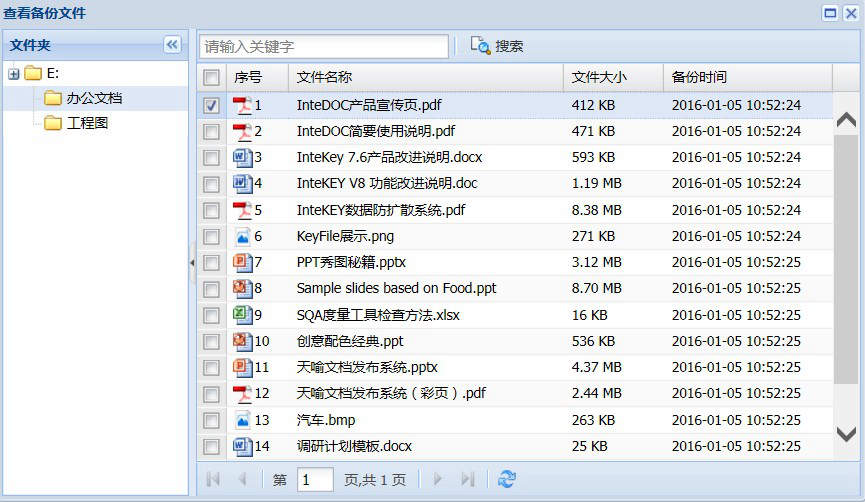Viewport: 865px width, 502px height.
Task: Click the Excel icon for SQA度量工具检查方法.xlsx
Action: coord(242,315)
